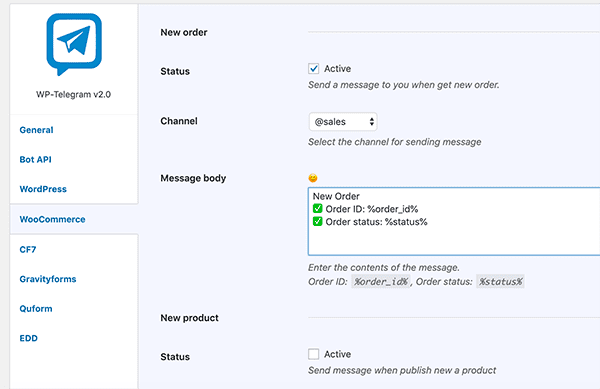The height and width of the screenshot is (389, 600).
Task: Open the emoji picker above message body
Action: [313, 178]
